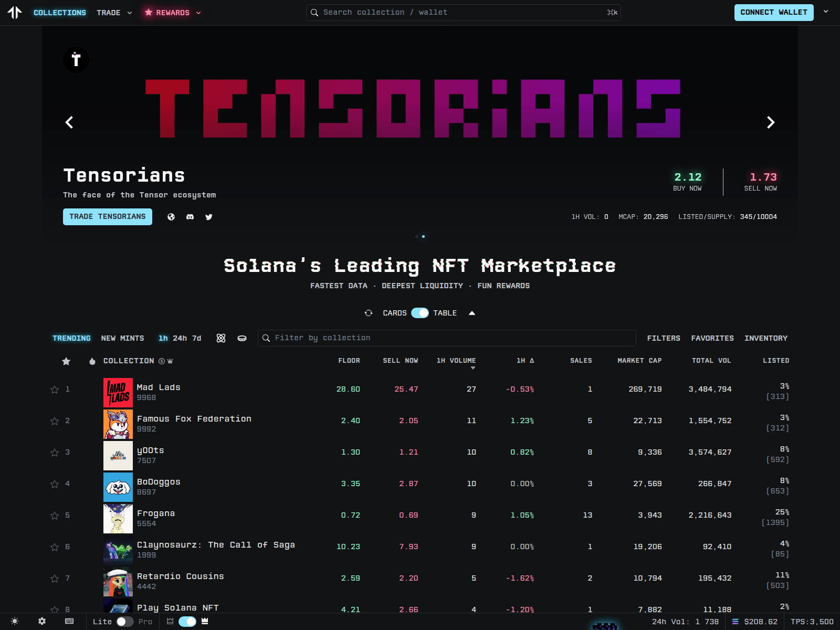Go to previous banner slide arrow
Image resolution: width=840 pixels, height=630 pixels.
point(69,122)
